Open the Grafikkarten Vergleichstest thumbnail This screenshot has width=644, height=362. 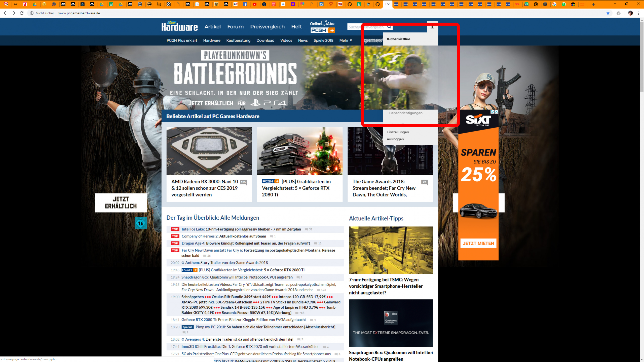(x=299, y=151)
